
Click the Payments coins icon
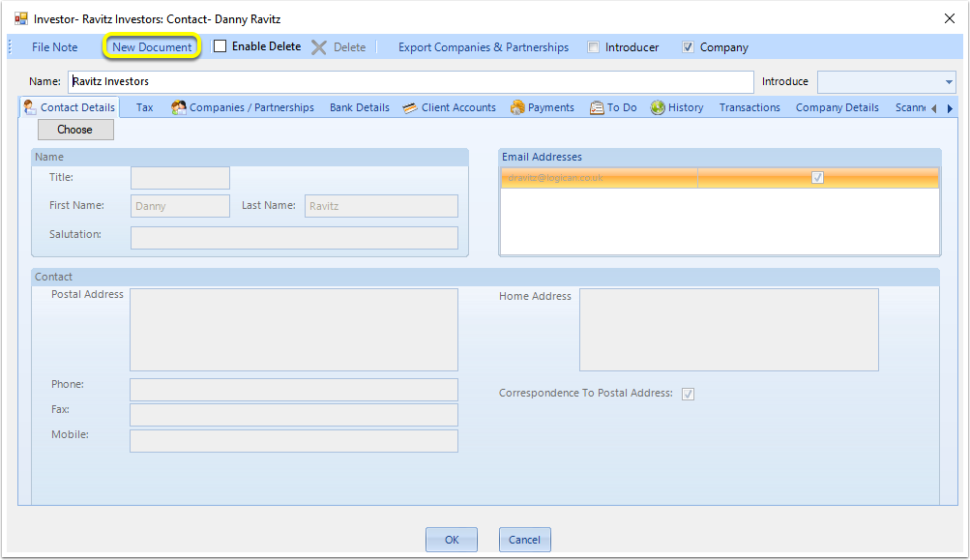point(517,107)
